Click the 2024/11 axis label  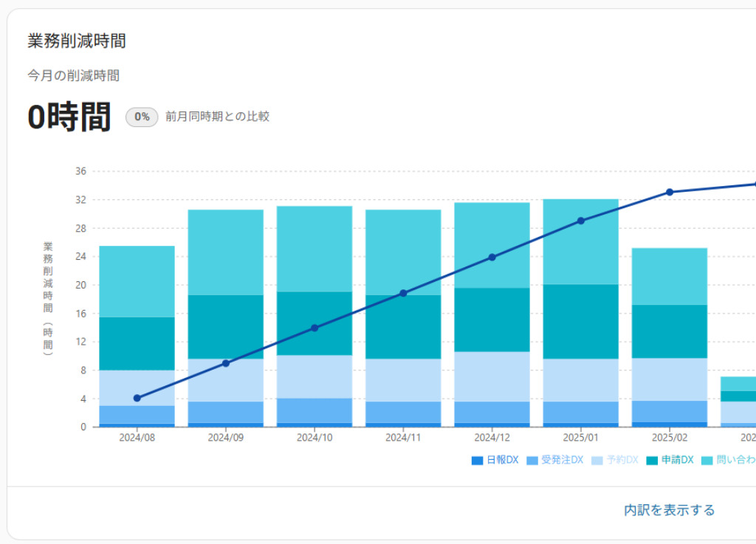tap(403, 438)
